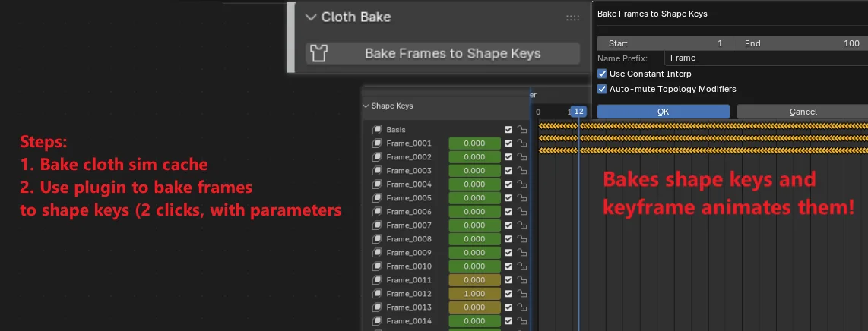This screenshot has height=331, width=868.
Task: Click the shape key icon beside Frame_0009
Action: click(377, 253)
